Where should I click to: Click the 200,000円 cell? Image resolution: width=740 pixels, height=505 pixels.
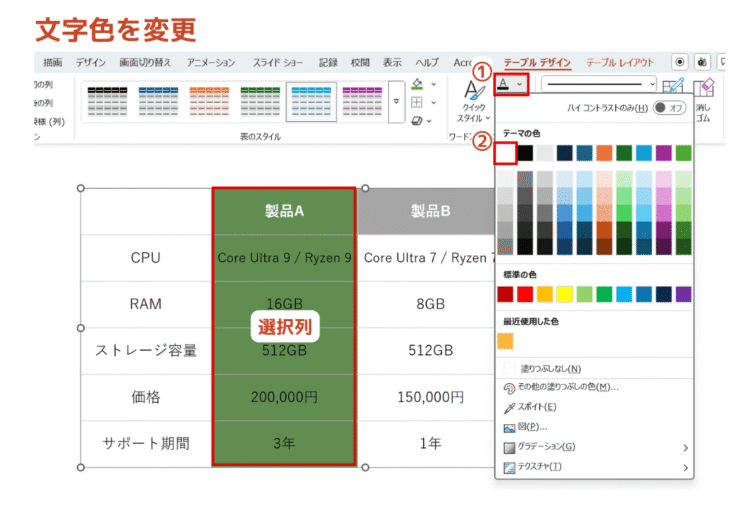pos(284,397)
